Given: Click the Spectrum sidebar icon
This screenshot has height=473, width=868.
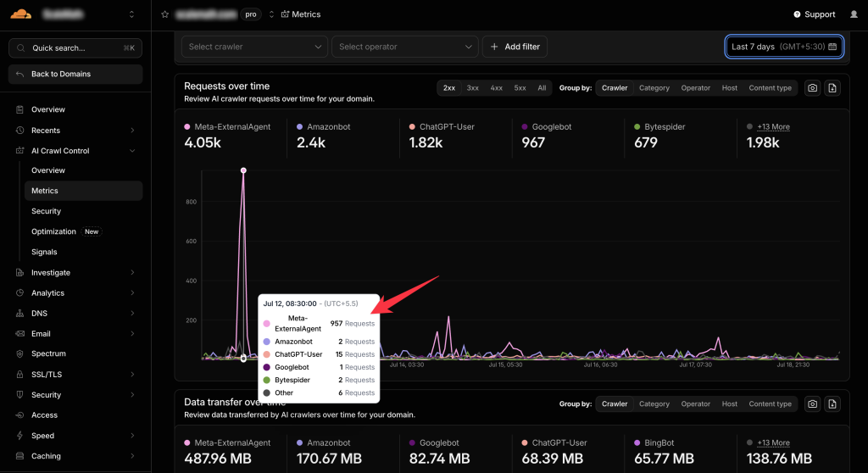Looking at the screenshot, I should 20,353.
